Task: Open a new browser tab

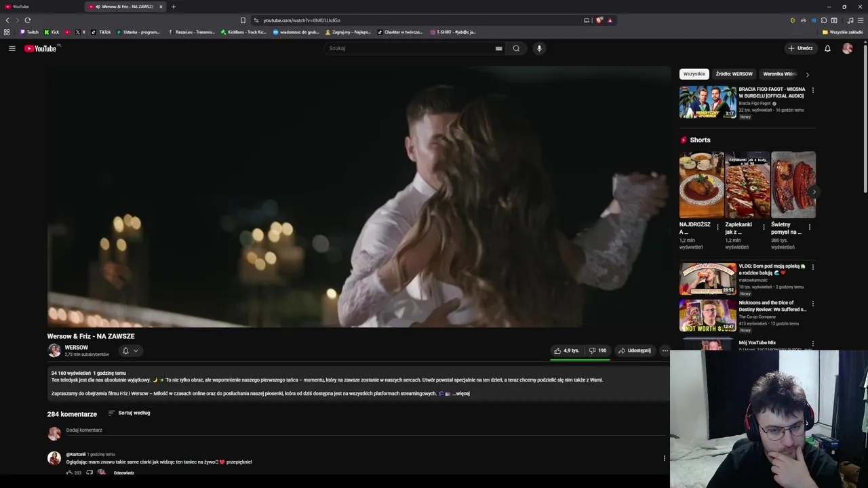Action: click(174, 7)
